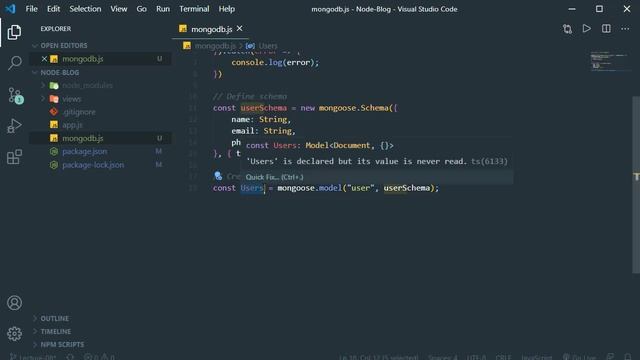Open the Help menu

[227, 9]
